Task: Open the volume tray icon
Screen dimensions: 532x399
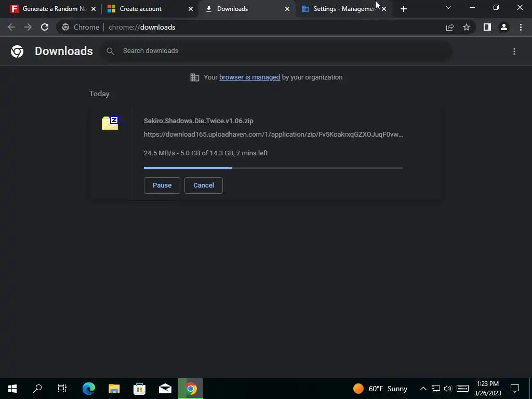Action: [448, 389]
